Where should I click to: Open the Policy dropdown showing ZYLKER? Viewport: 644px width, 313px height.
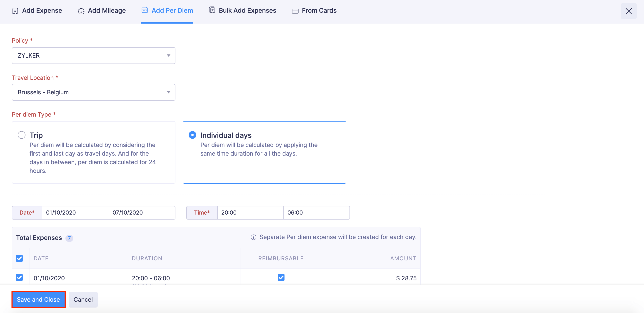tap(93, 55)
